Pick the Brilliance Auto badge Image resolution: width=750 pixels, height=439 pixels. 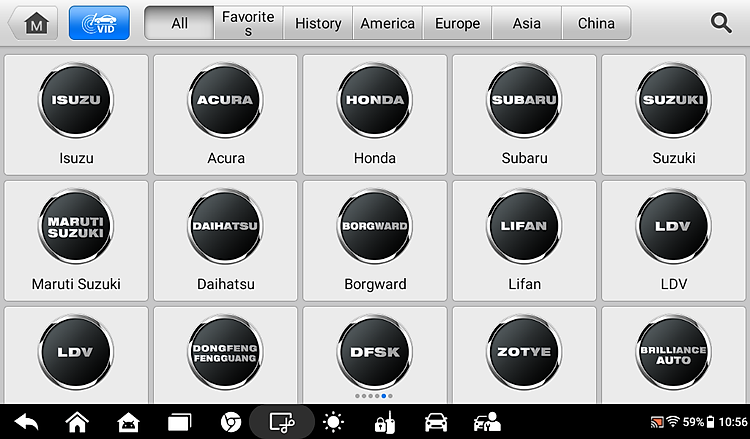tap(673, 352)
